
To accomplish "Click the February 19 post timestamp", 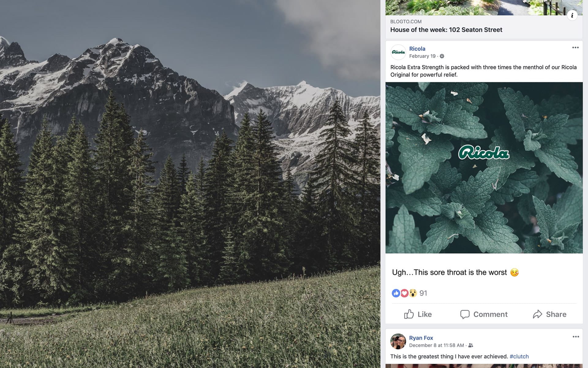I will (x=422, y=56).
